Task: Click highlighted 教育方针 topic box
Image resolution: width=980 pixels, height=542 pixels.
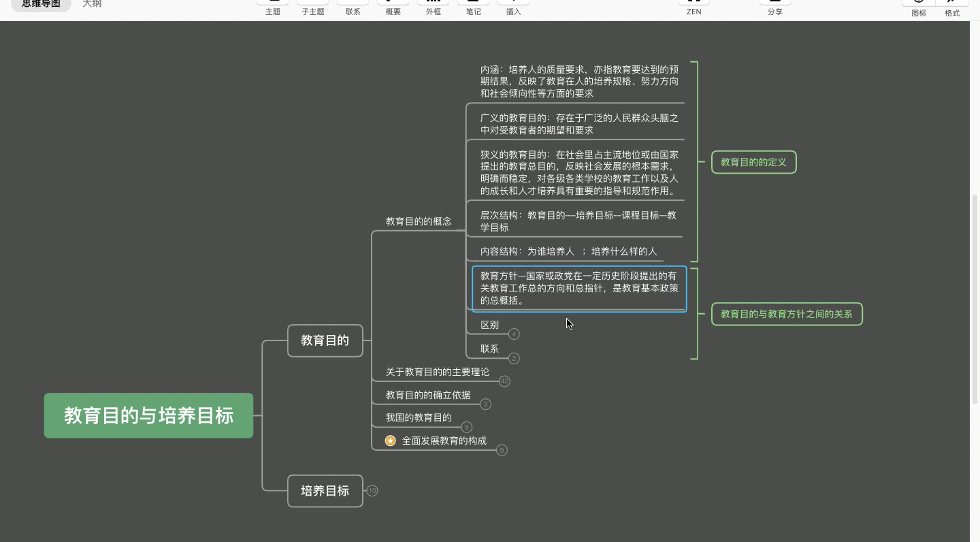Action: 579,289
